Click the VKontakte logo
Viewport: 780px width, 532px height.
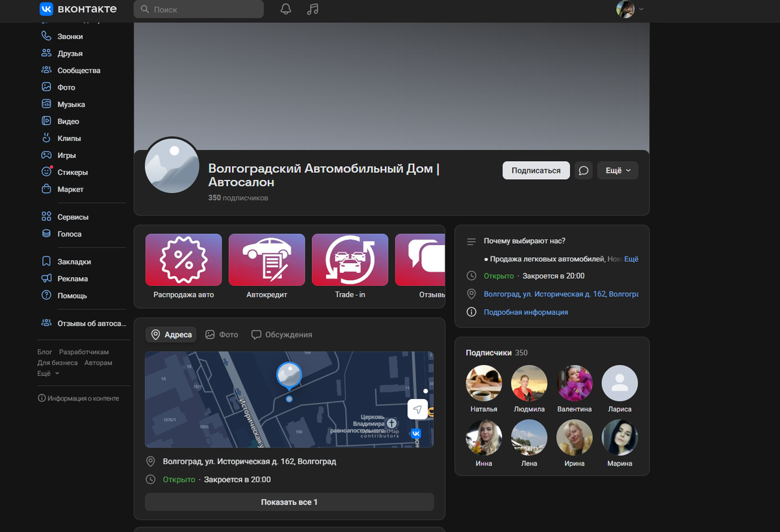[x=78, y=9]
